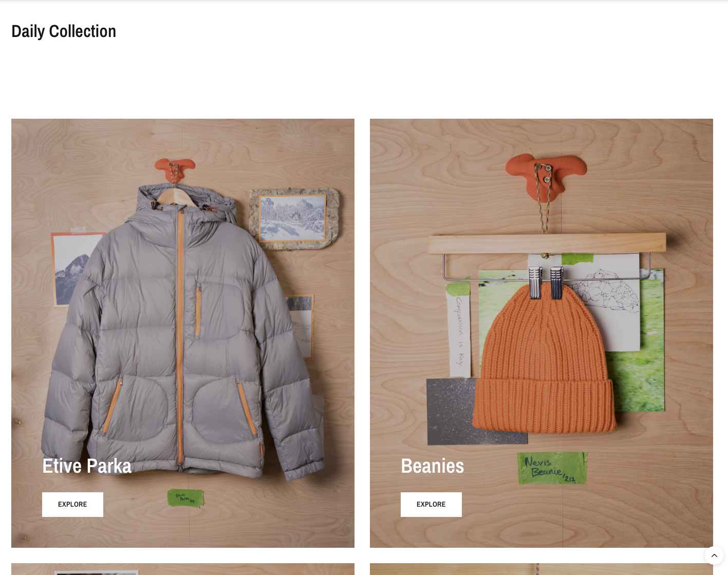Screen dimensions: 728x575
Task: Click the handwritten vertical tape strip
Action: [x=459, y=329]
